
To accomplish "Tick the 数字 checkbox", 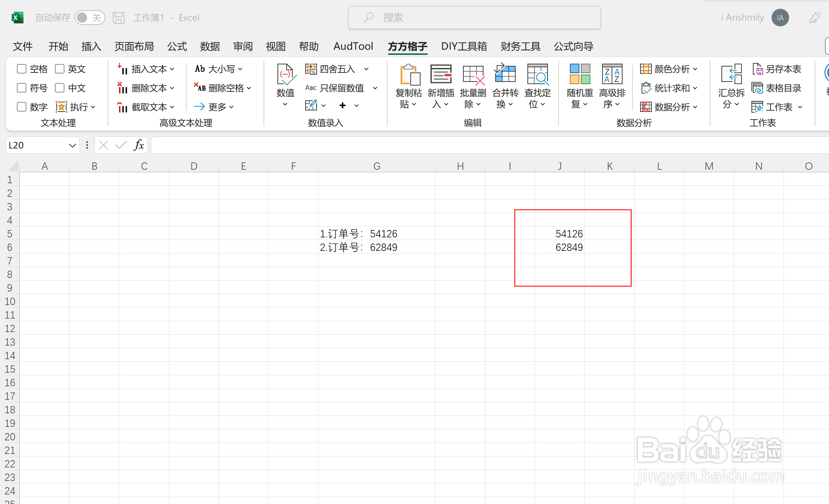I will [22, 107].
